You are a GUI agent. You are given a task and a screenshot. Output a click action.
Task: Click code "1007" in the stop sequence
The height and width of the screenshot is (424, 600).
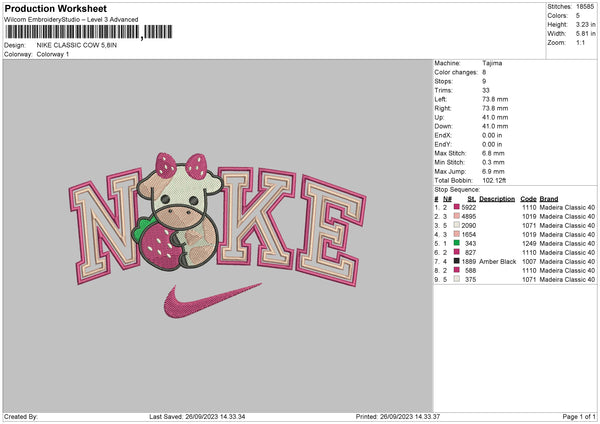click(x=529, y=261)
